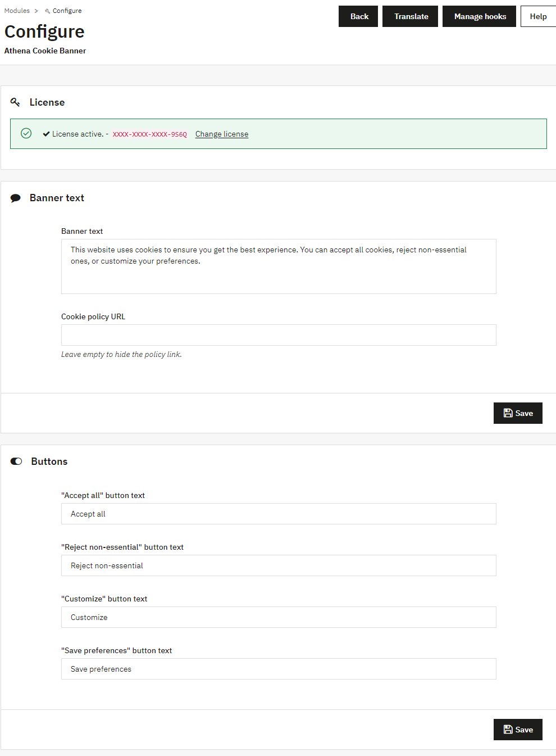The image size is (556, 756).
Task: Navigate to Modules in breadcrumb
Action: click(x=17, y=11)
